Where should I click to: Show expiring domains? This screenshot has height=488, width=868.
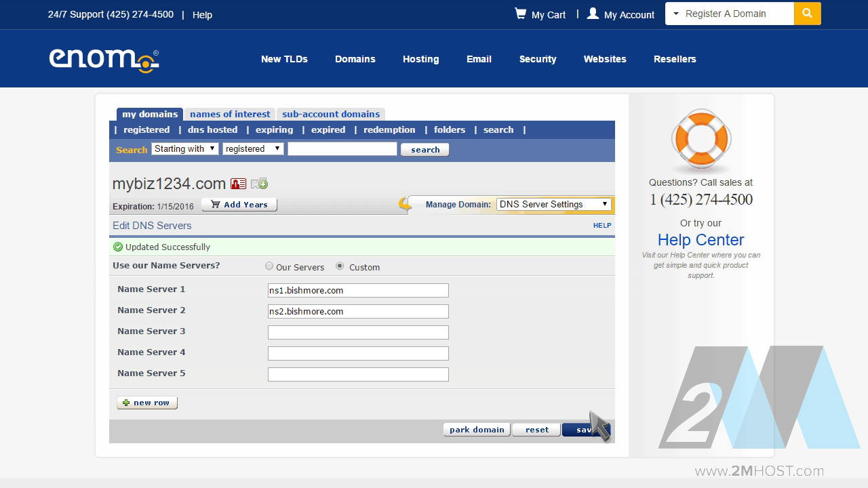(x=274, y=129)
